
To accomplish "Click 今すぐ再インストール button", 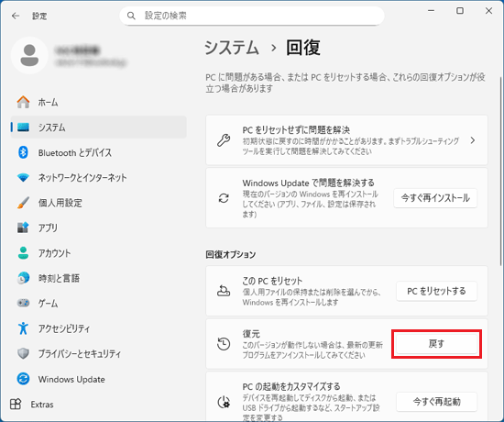I will (x=435, y=198).
